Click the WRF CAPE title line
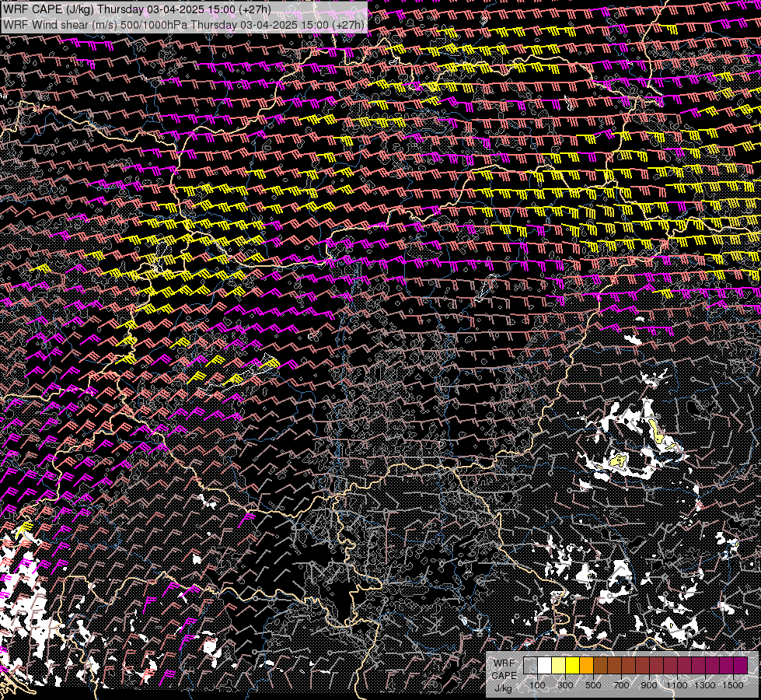The width and height of the screenshot is (761, 700). (x=137, y=9)
